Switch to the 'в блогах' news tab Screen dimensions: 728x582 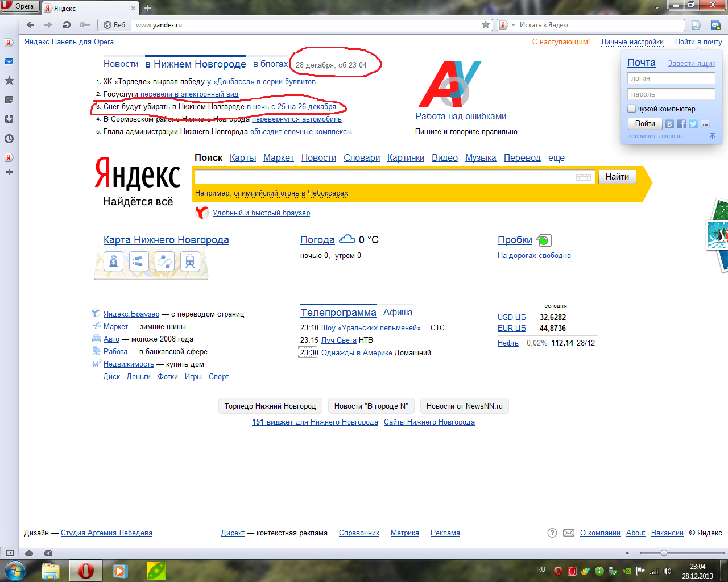(x=270, y=64)
